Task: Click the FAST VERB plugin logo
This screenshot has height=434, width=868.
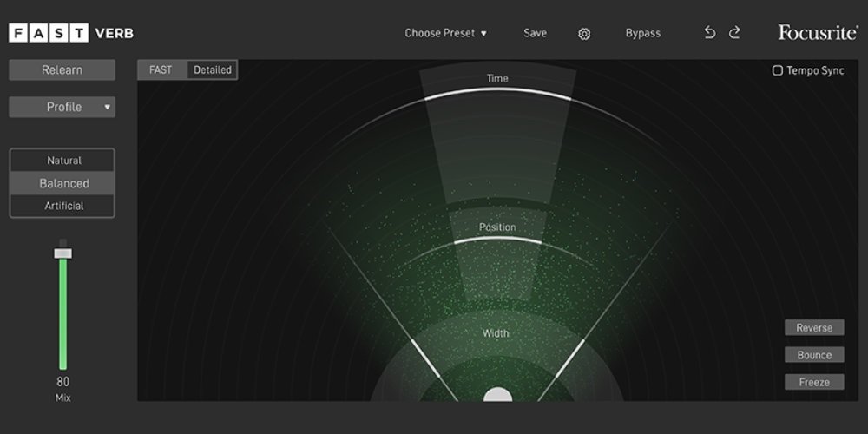Action: point(71,34)
